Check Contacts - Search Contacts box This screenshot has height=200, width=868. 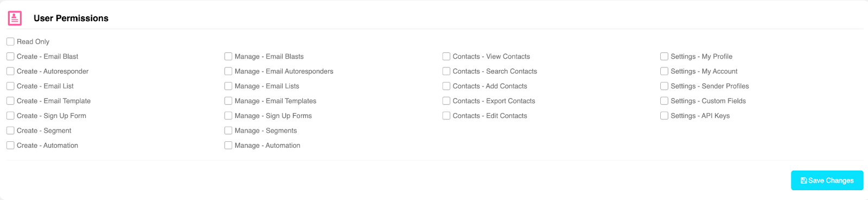point(446,71)
